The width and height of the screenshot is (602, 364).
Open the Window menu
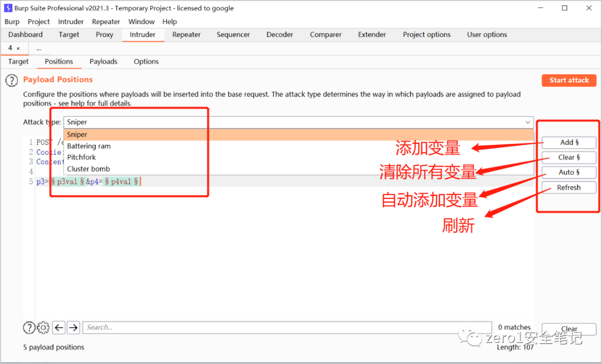(141, 22)
